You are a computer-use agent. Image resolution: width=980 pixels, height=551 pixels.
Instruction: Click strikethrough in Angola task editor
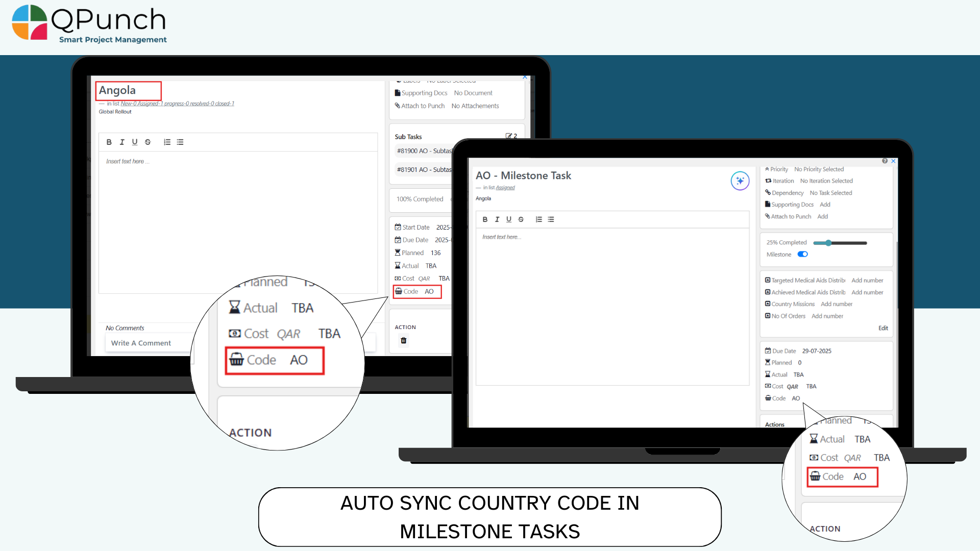click(x=148, y=142)
